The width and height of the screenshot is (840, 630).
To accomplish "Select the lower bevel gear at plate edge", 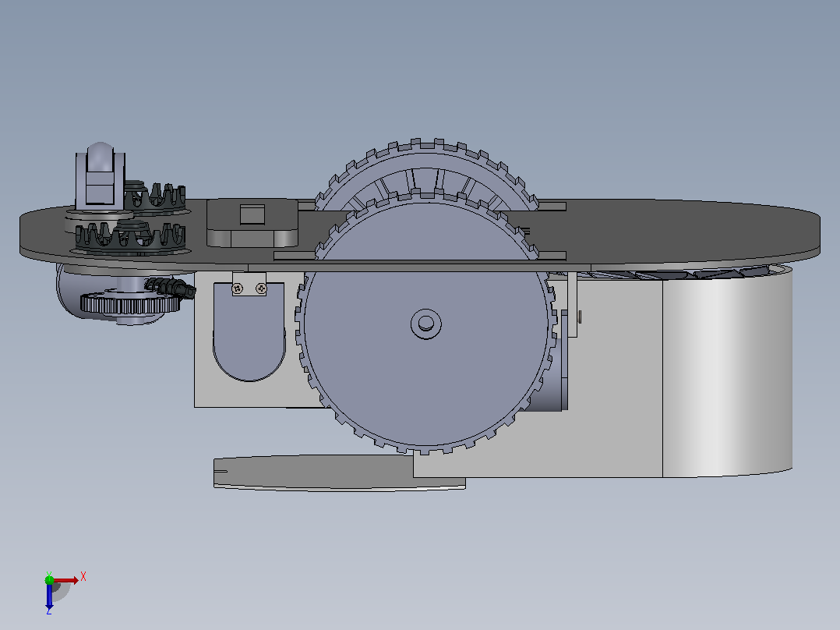I will (x=130, y=236).
